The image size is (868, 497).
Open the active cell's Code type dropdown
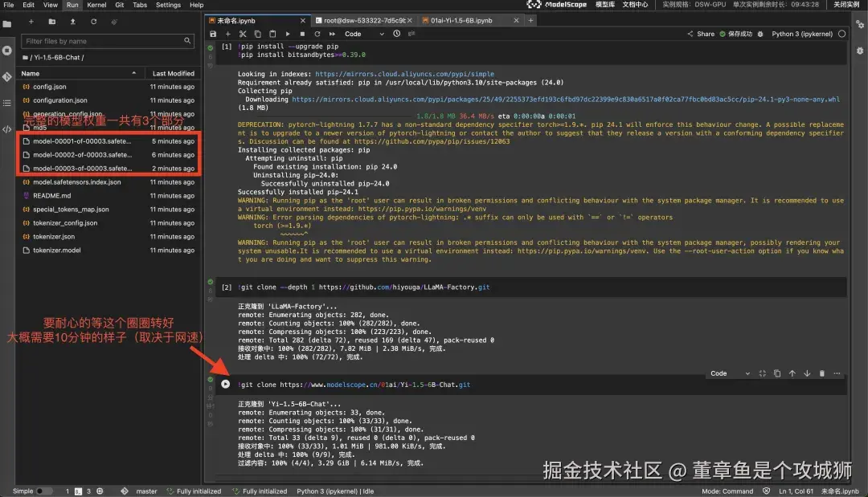pyautogui.click(x=730, y=373)
